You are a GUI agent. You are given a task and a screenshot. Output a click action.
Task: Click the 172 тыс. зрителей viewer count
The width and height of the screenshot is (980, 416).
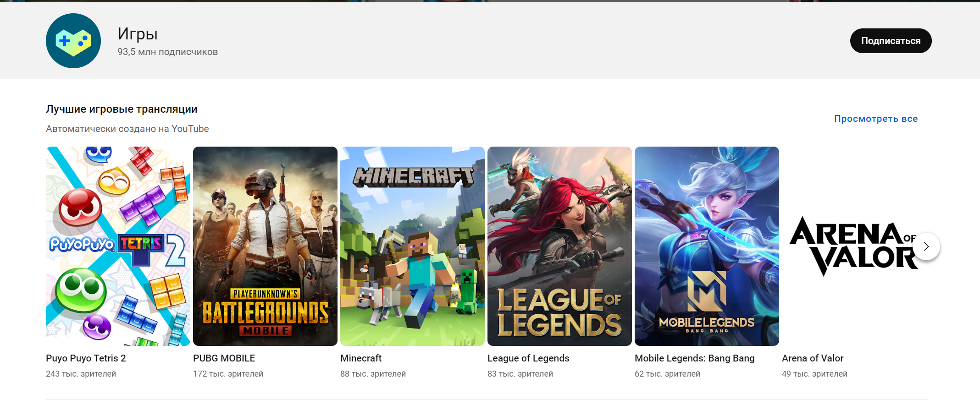(x=228, y=374)
